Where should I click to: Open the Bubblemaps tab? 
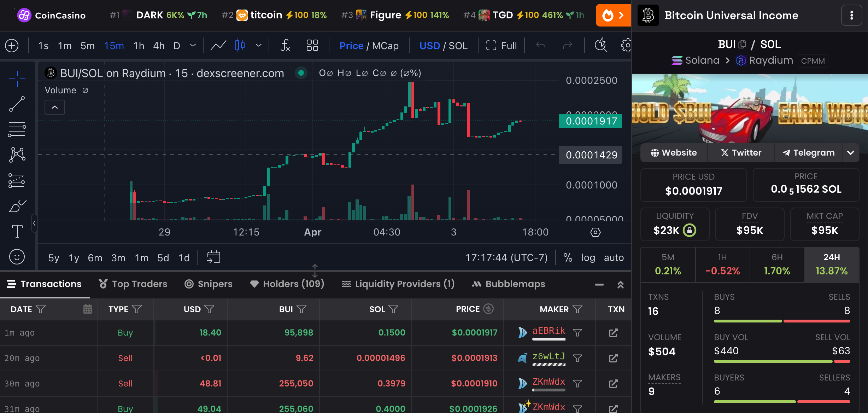click(x=509, y=284)
